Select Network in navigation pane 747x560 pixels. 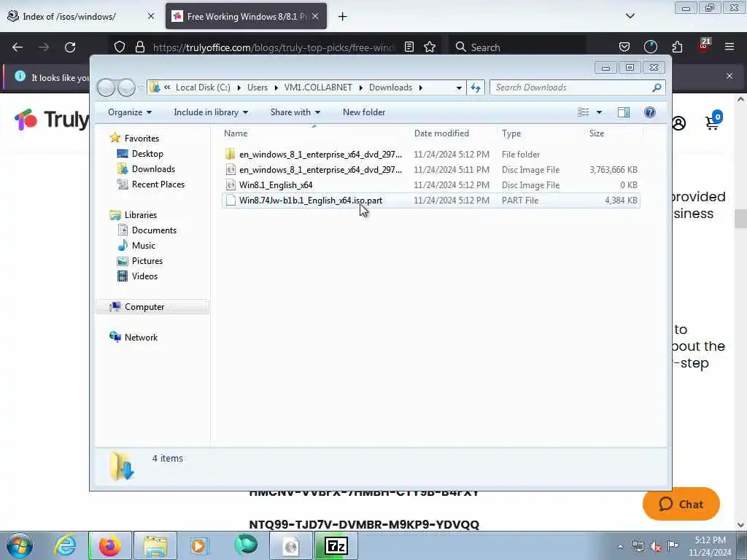[x=141, y=337]
